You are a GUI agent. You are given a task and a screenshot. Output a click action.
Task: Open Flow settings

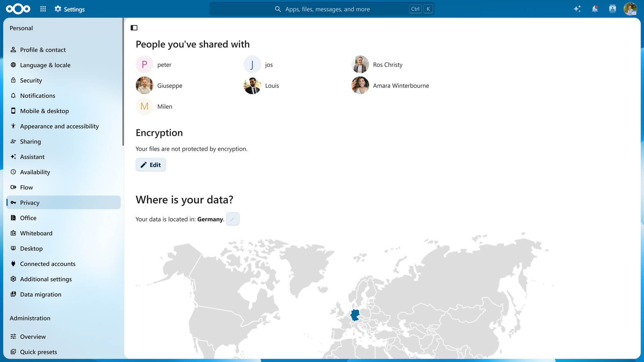click(63, 187)
